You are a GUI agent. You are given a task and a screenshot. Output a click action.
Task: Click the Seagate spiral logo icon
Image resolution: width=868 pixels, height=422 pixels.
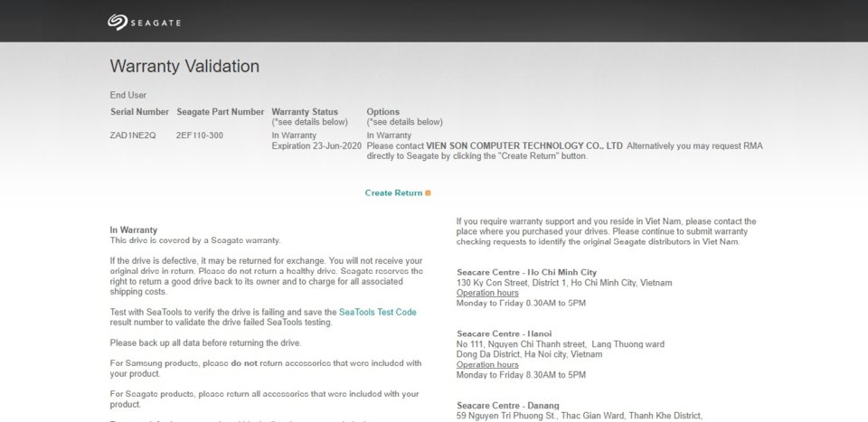tap(118, 22)
